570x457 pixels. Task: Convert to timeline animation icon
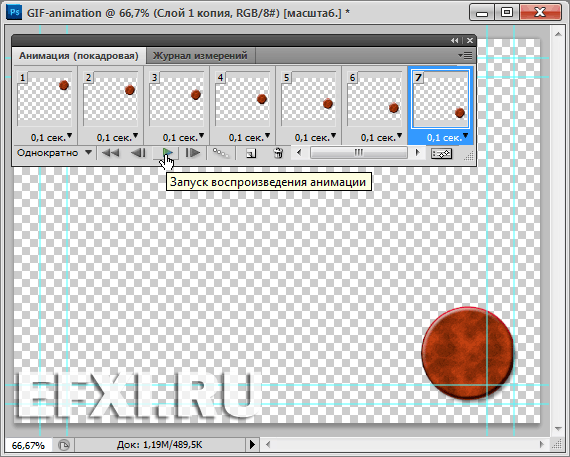tap(441, 153)
